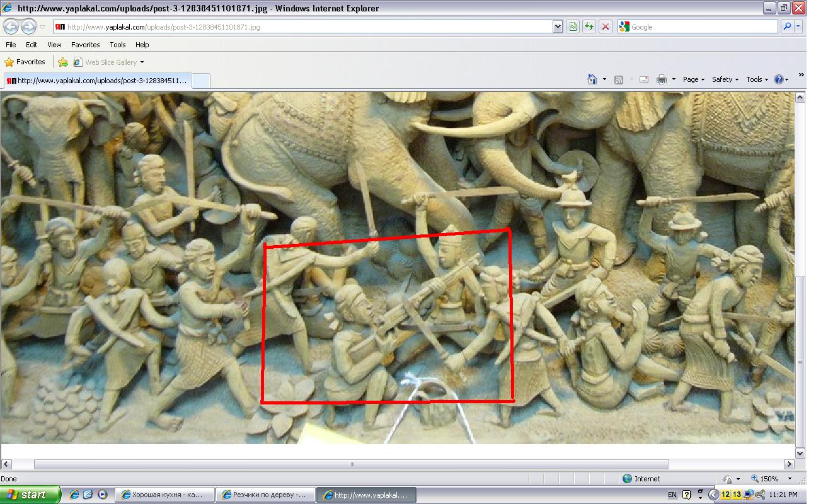
Task: Switch to the http://www.yaplakal taskbar window
Action: click(x=365, y=495)
